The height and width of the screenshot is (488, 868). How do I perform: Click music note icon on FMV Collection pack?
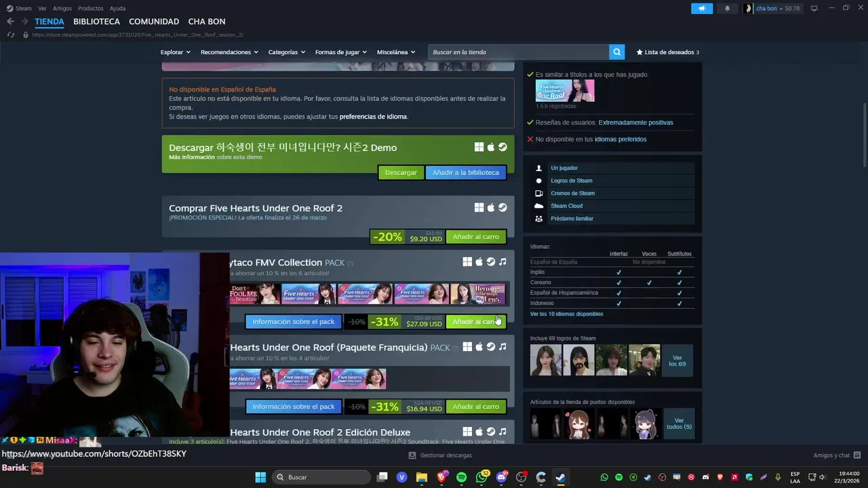[x=502, y=262]
